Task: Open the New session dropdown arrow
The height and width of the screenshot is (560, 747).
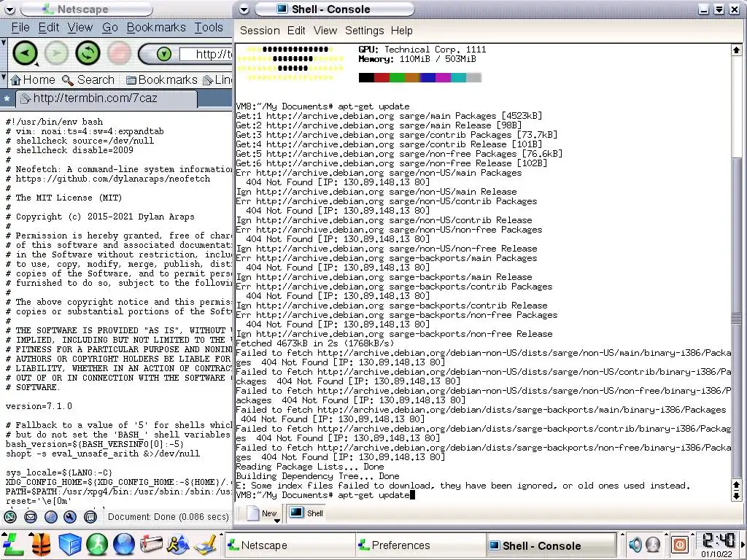Action: pyautogui.click(x=276, y=521)
